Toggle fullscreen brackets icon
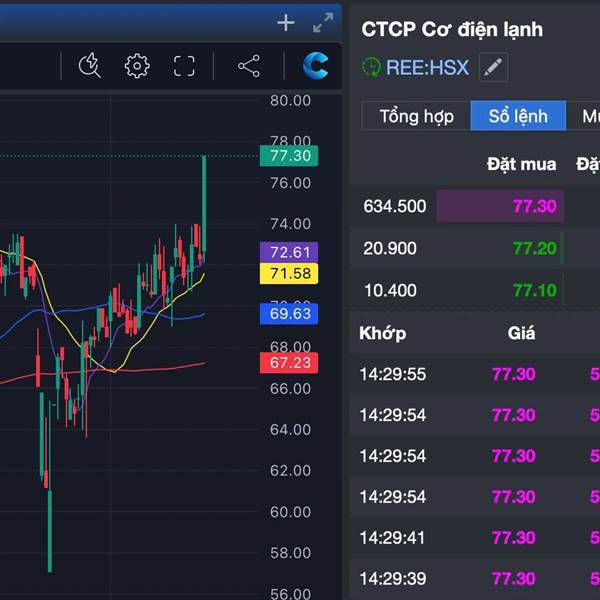Viewport: 600px width, 600px height. coord(184,66)
